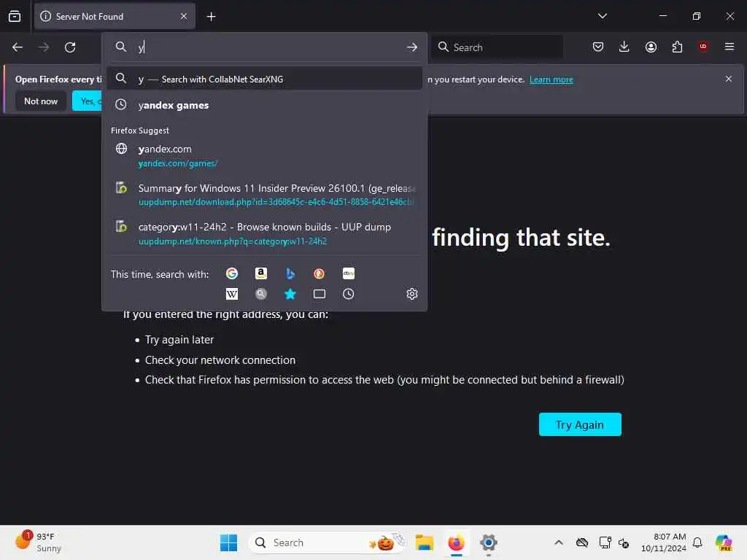Open the Extensions puzzle icon
This screenshot has width=747, height=560.
677,47
